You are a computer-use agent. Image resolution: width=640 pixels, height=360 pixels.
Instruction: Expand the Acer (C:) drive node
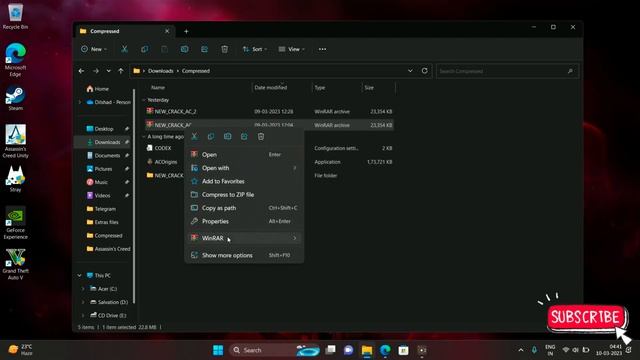(x=83, y=289)
